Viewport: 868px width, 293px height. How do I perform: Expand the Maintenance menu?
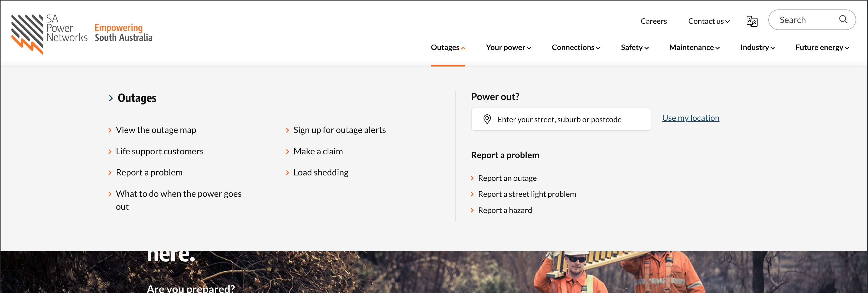(694, 47)
